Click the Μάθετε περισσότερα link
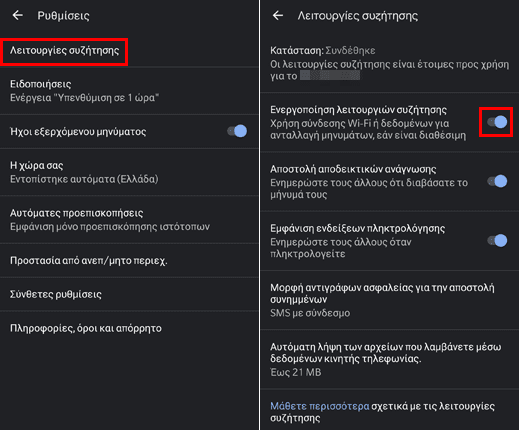This screenshot has width=519, height=430. [x=319, y=406]
